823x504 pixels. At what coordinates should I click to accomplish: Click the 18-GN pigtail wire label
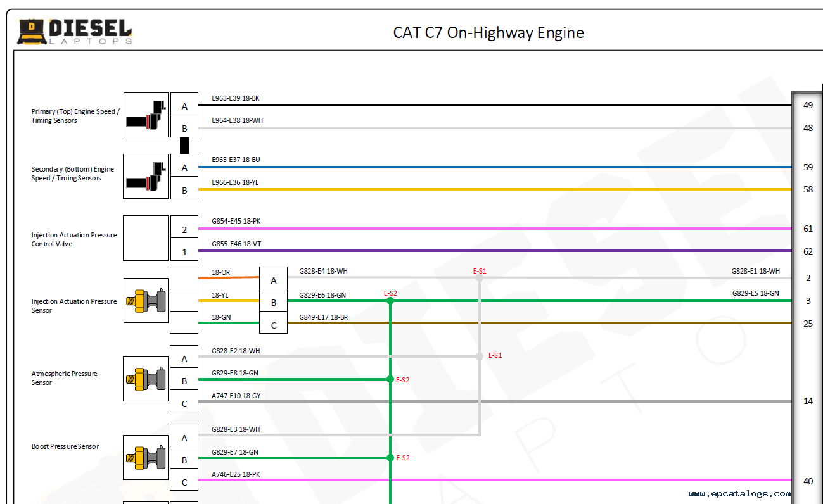pos(221,317)
